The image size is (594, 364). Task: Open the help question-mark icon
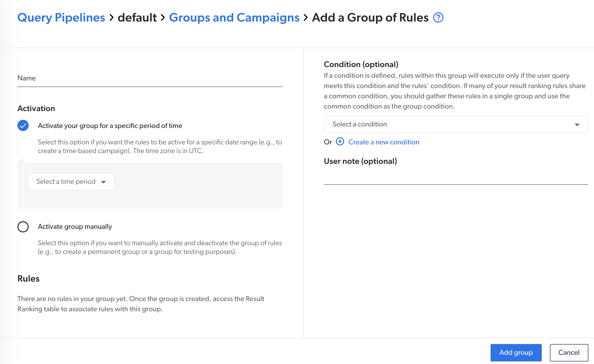(438, 18)
